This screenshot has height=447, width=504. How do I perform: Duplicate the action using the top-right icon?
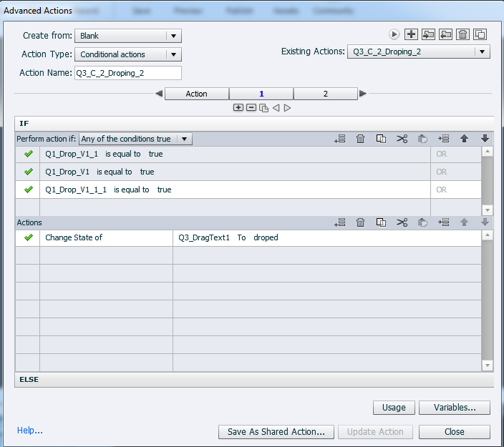[480, 34]
